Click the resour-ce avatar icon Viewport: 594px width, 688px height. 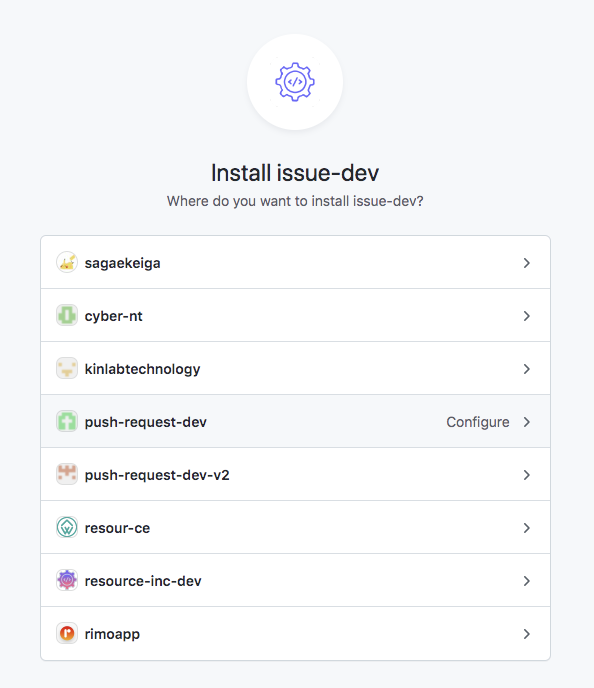(x=67, y=527)
